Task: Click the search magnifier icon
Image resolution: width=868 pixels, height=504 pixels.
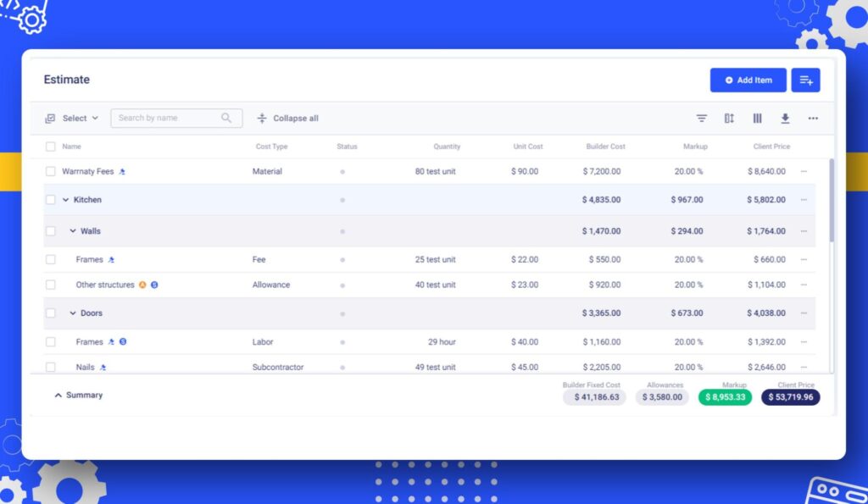Action: (226, 118)
